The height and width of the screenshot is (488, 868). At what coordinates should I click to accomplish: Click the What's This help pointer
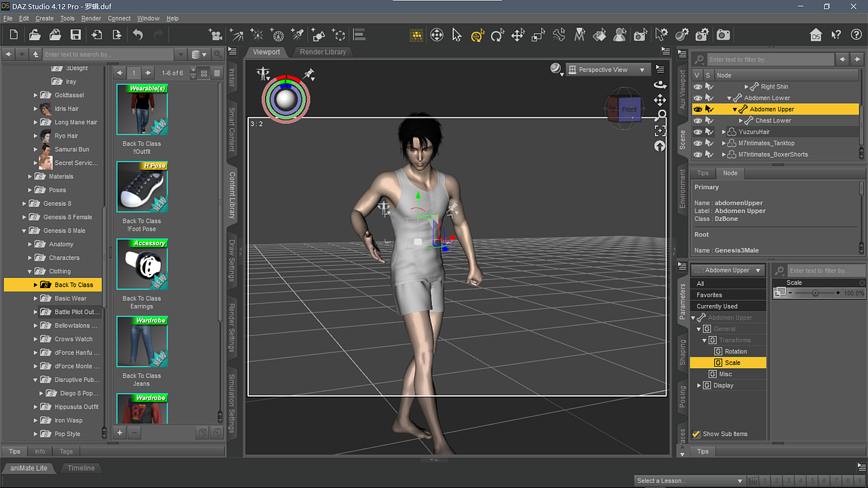[x=836, y=35]
